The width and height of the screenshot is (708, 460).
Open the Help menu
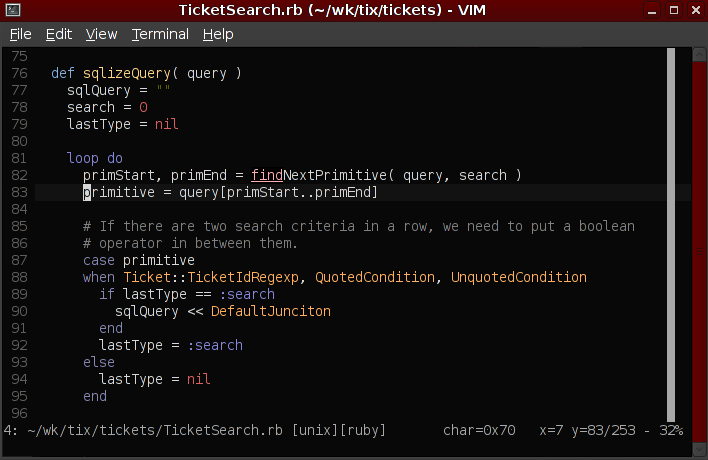click(218, 34)
